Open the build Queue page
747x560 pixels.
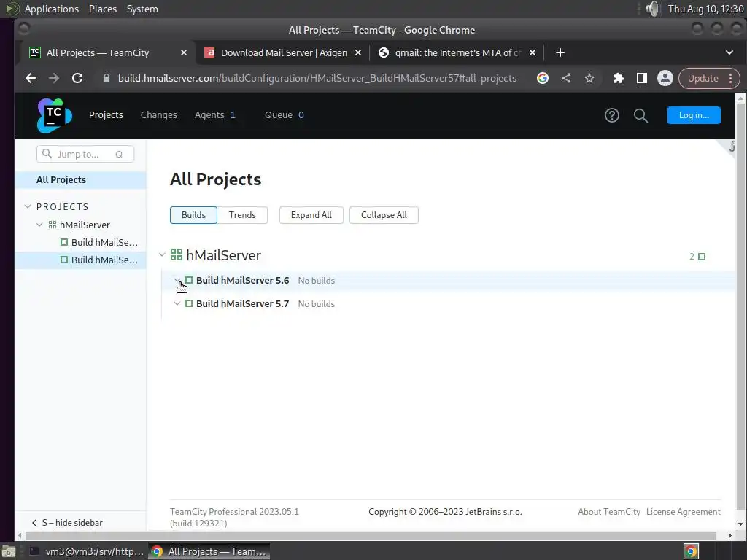click(285, 115)
